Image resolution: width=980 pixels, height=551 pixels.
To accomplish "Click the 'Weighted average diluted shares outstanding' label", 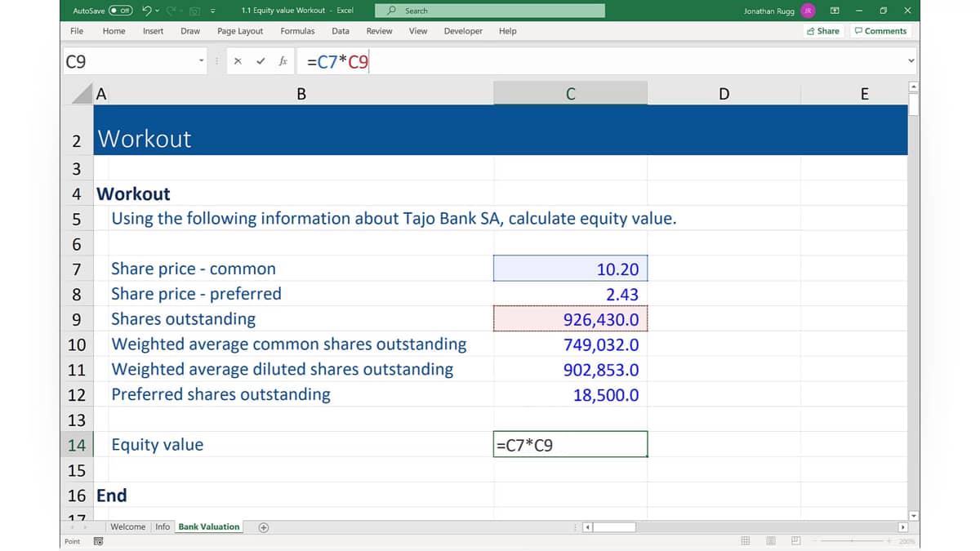I will (x=283, y=369).
